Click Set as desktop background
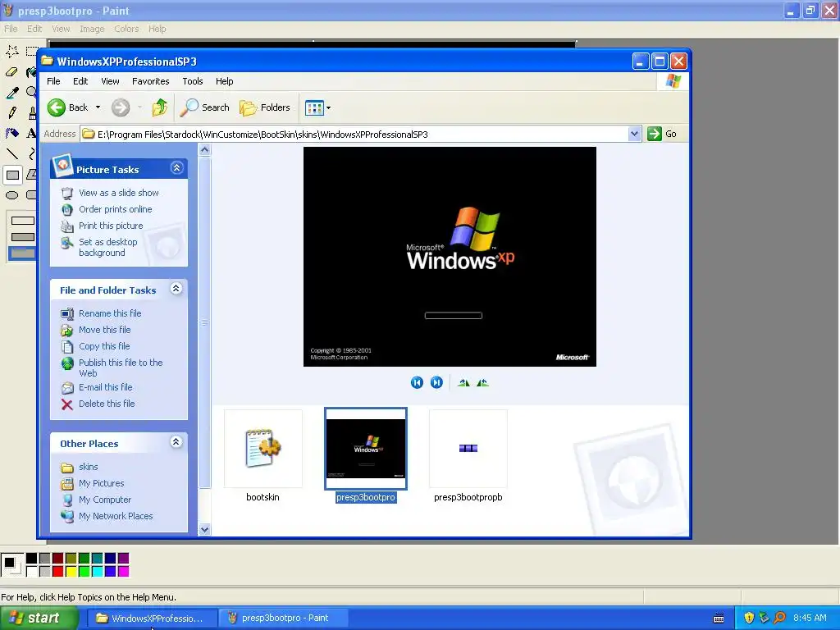 coord(107,248)
